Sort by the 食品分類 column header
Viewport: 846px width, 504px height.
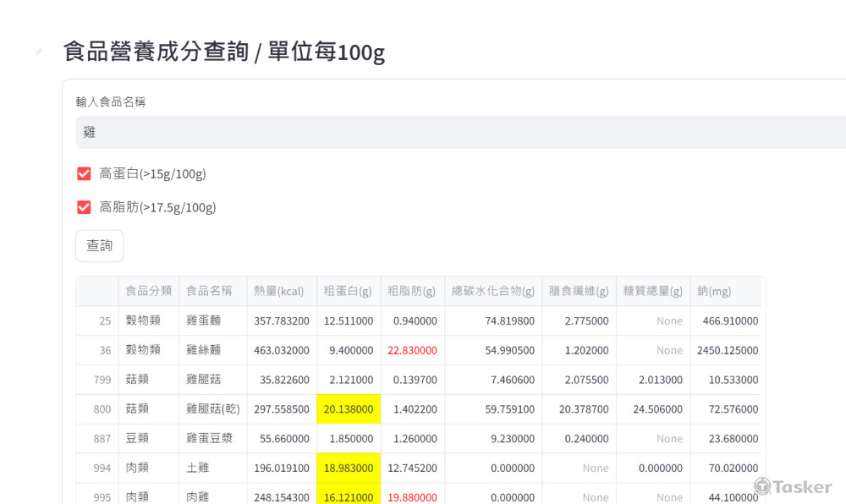click(x=149, y=291)
